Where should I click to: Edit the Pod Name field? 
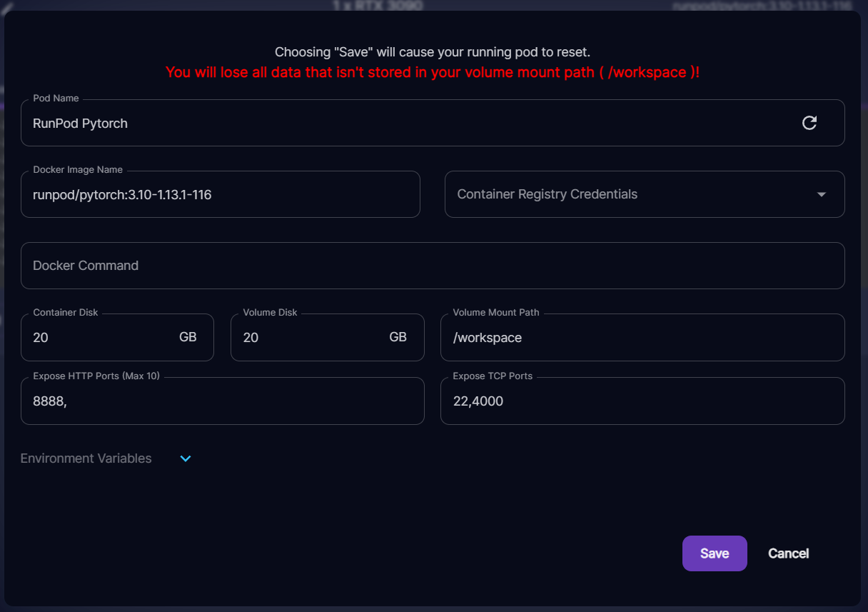433,123
